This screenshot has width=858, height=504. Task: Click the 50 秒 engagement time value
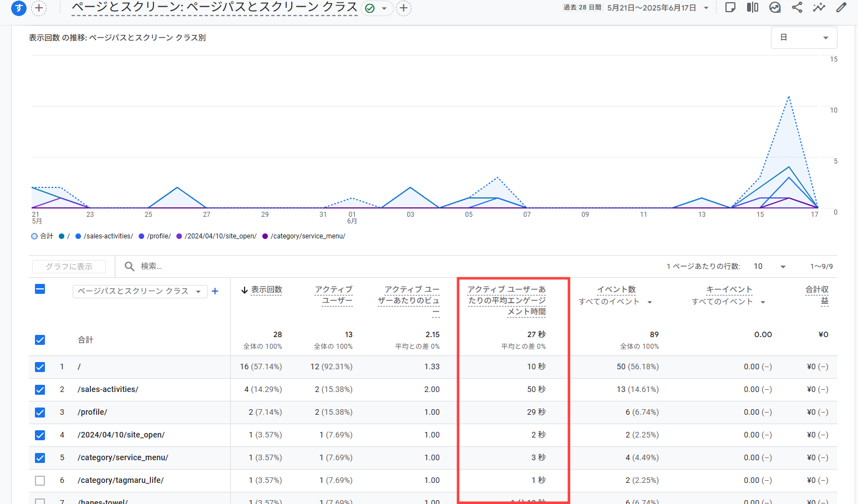(x=536, y=389)
